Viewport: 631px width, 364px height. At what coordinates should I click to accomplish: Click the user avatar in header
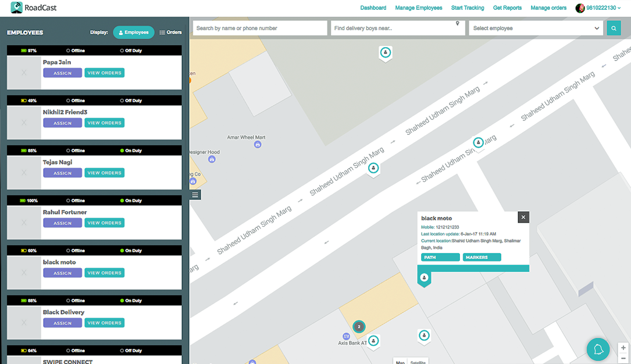point(580,8)
